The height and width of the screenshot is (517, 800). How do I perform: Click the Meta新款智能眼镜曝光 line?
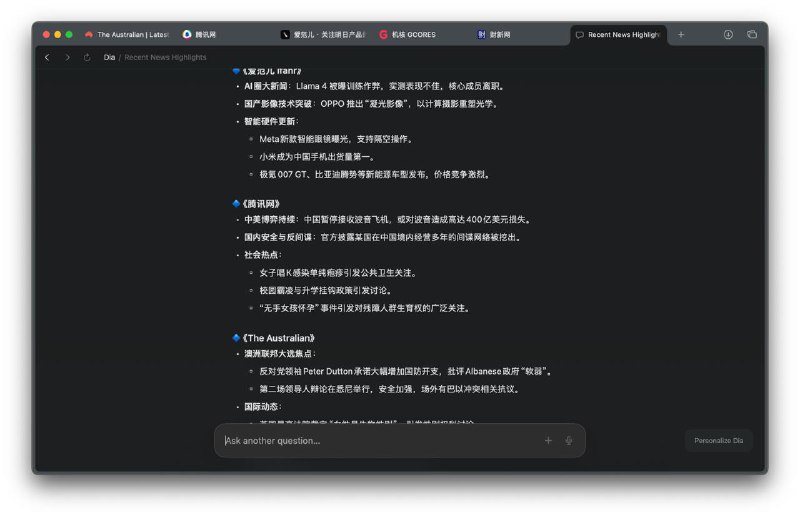tap(336, 139)
